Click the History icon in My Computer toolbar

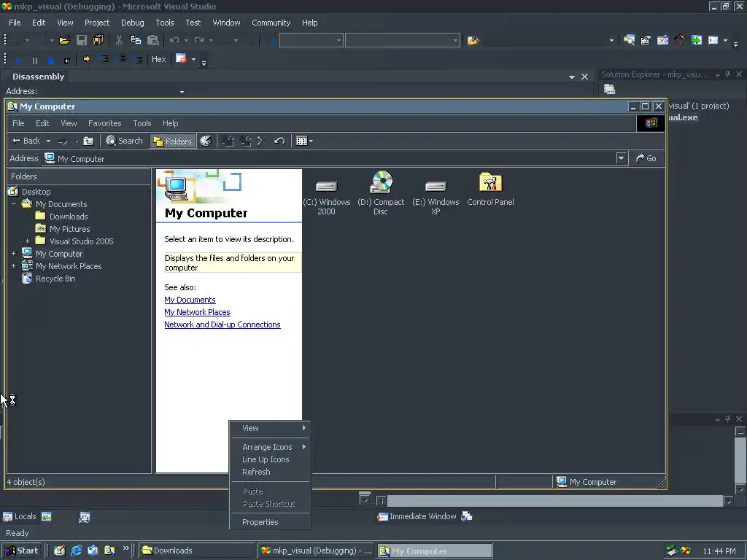pyautogui.click(x=205, y=141)
